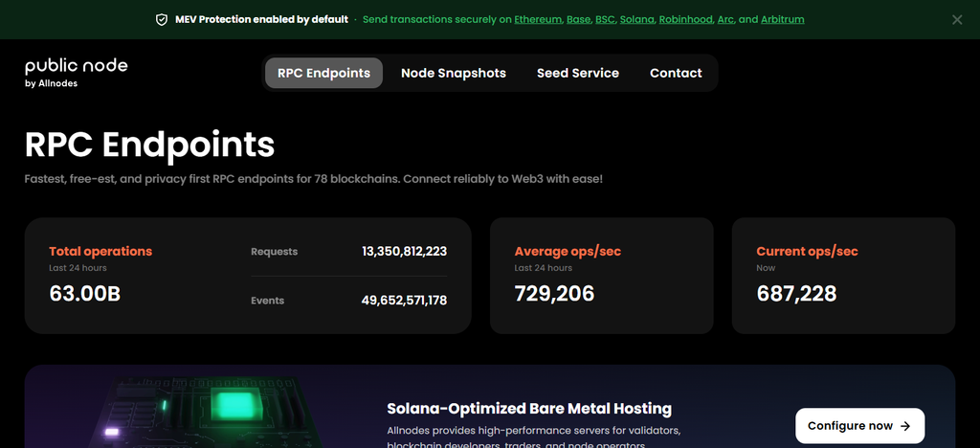This screenshot has width=980, height=448.
Task: Open the public node logo homepage
Action: 77,73
